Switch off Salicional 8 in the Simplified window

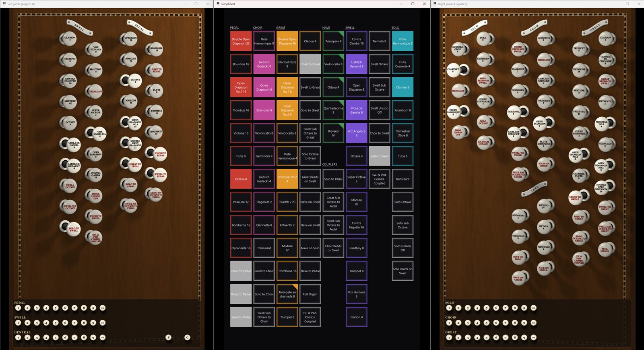264,110
